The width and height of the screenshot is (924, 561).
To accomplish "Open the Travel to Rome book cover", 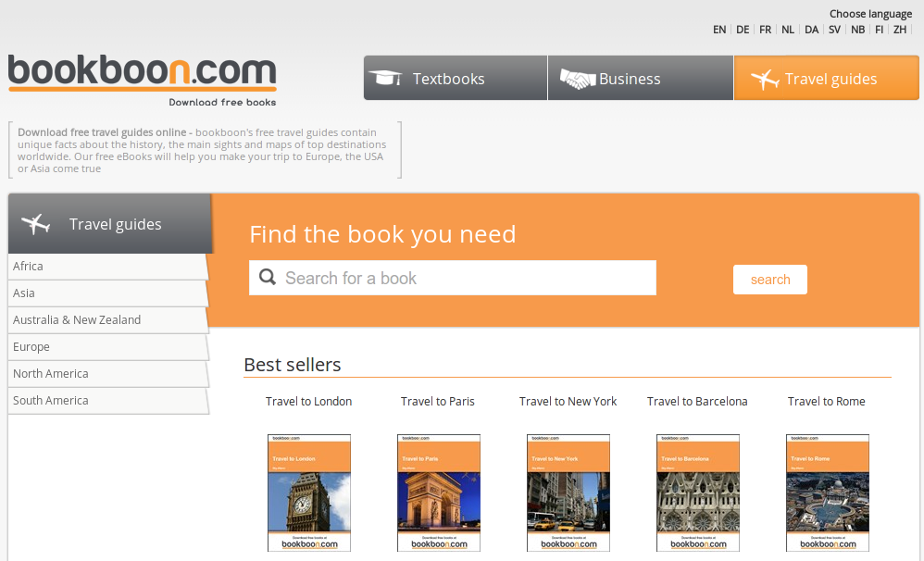I will (x=827, y=492).
